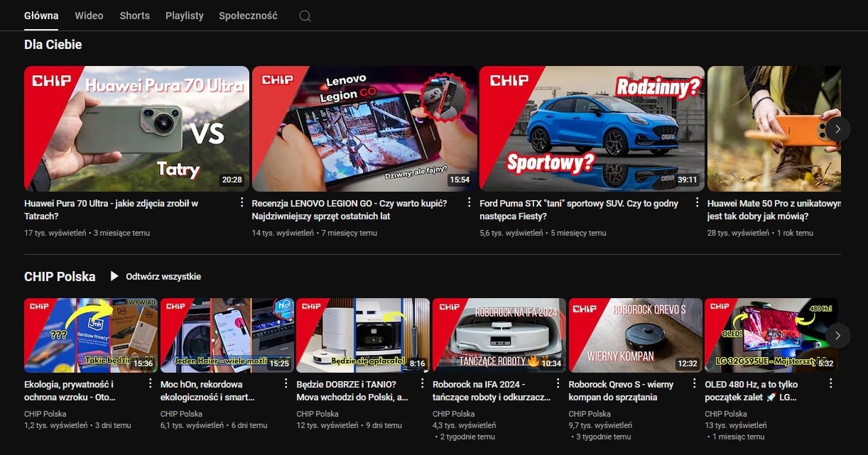The height and width of the screenshot is (455, 868).
Task: Open three-dot menu on Lenovo Legion GO review
Action: 470,203
